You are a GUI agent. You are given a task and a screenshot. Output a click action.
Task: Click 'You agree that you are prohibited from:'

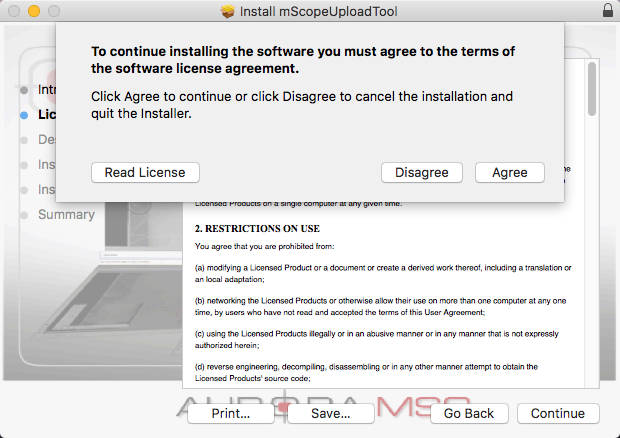(264, 246)
